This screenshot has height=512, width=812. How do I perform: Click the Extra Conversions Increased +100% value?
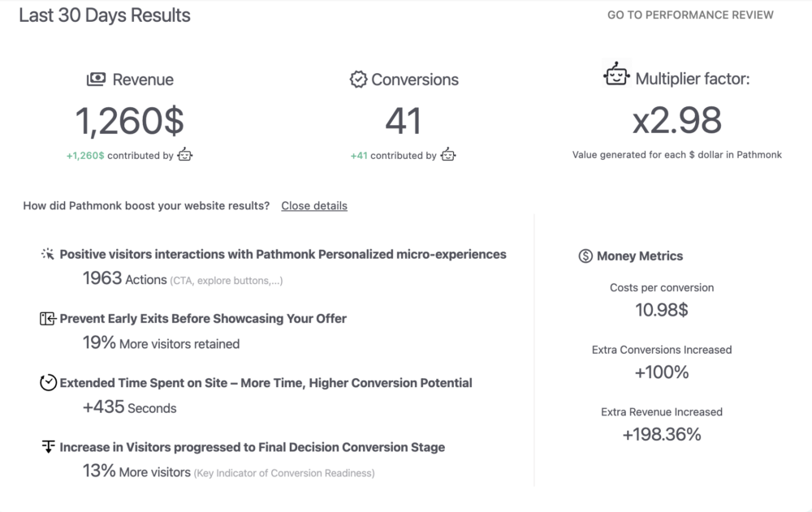point(662,372)
